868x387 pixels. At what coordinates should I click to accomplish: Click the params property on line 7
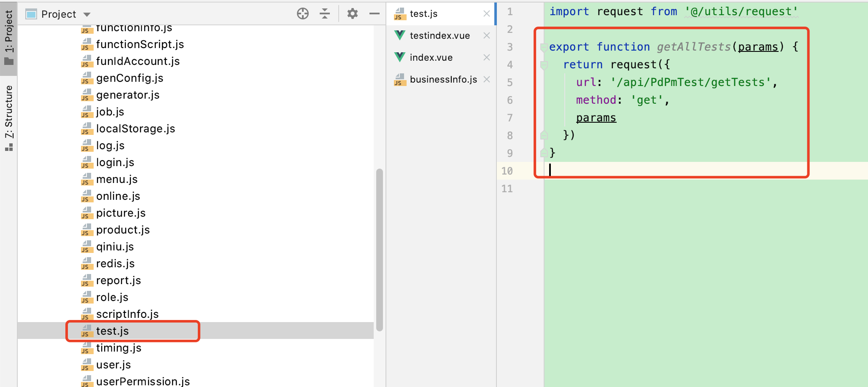pos(596,118)
